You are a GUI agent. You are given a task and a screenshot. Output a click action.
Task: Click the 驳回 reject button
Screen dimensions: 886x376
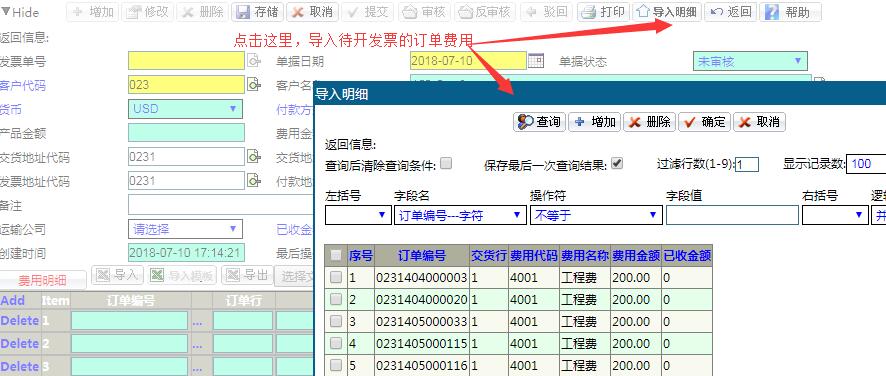pyautogui.click(x=546, y=12)
